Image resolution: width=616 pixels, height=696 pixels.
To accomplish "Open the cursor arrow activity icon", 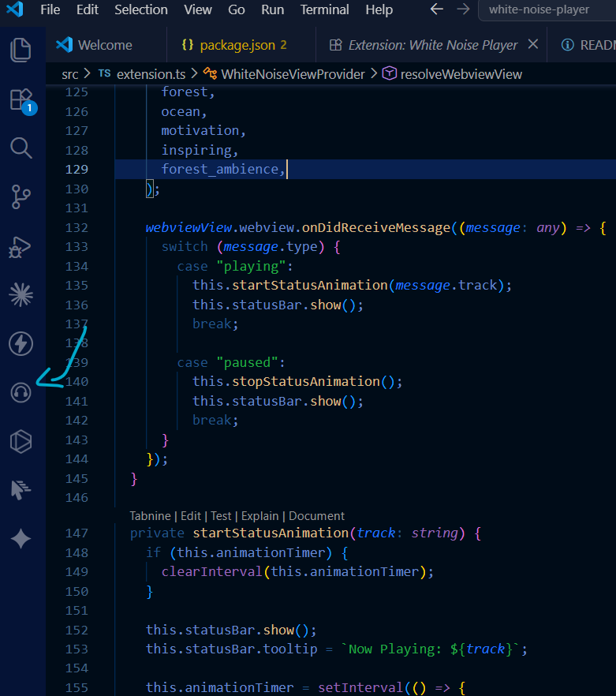I will 21,490.
